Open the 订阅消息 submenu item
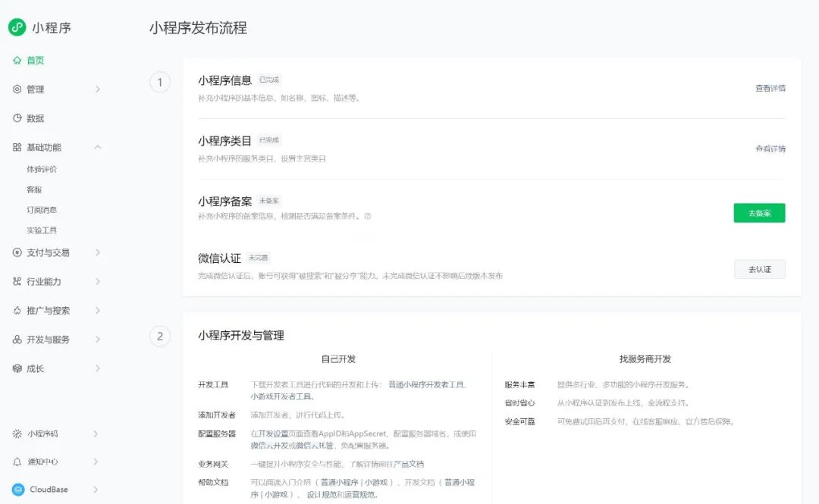 [x=42, y=210]
